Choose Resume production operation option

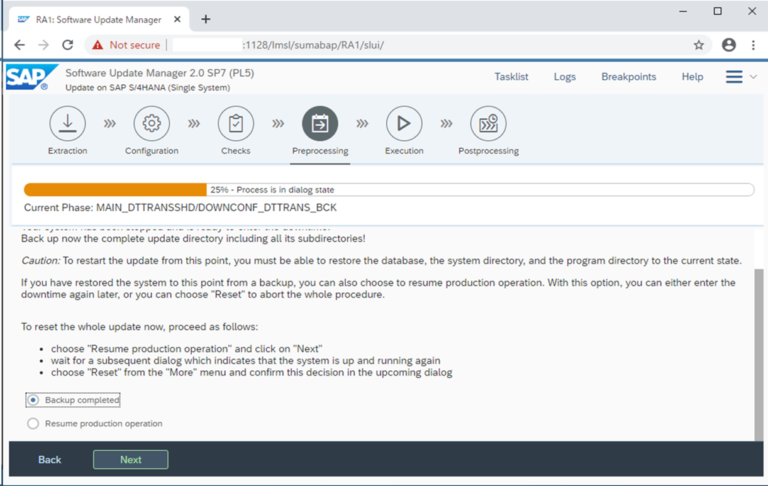click(34, 424)
